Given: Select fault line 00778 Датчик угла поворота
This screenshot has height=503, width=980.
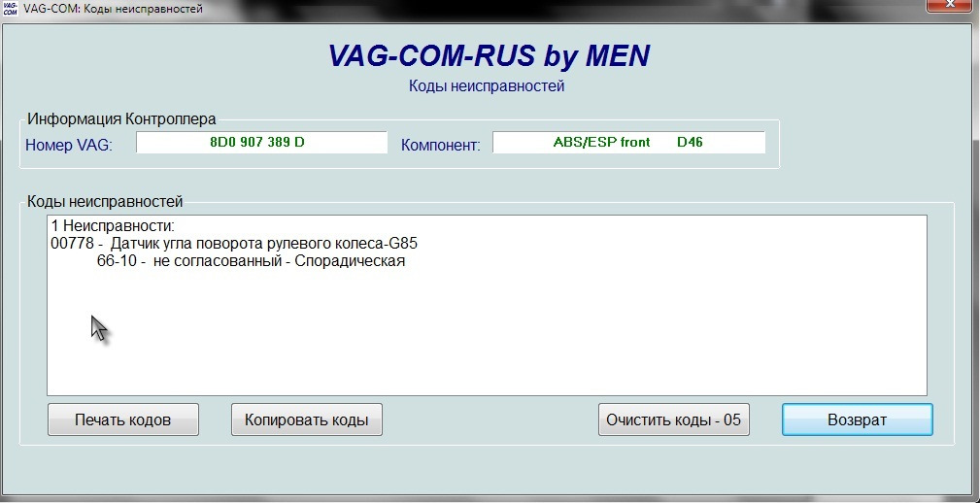Looking at the screenshot, I should point(234,244).
